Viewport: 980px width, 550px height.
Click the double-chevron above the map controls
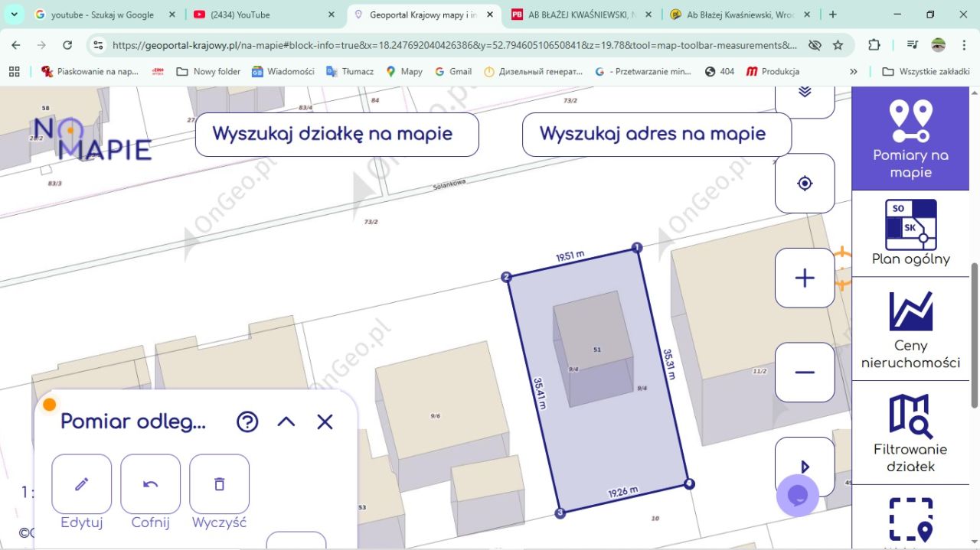point(804,92)
